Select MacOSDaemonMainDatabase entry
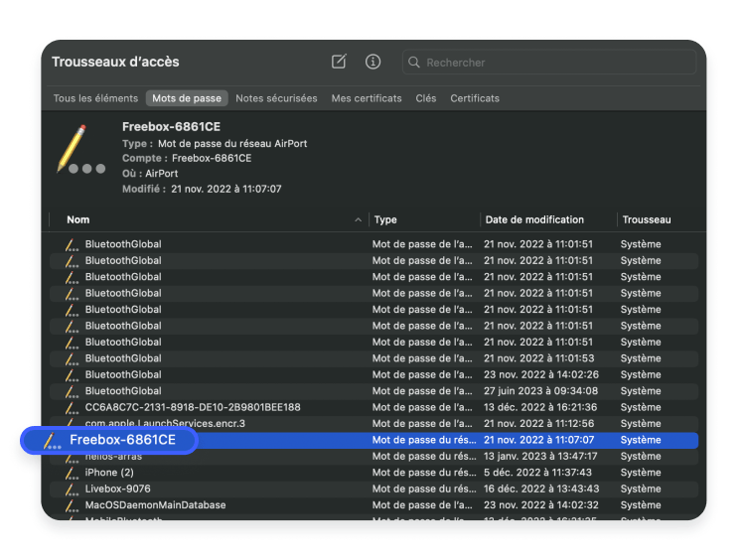This screenshot has height=560, width=746. point(373,504)
